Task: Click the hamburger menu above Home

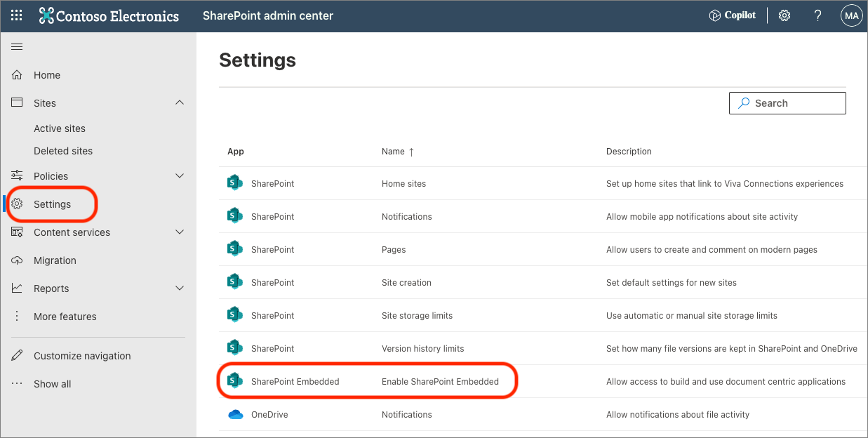Action: 17,46
